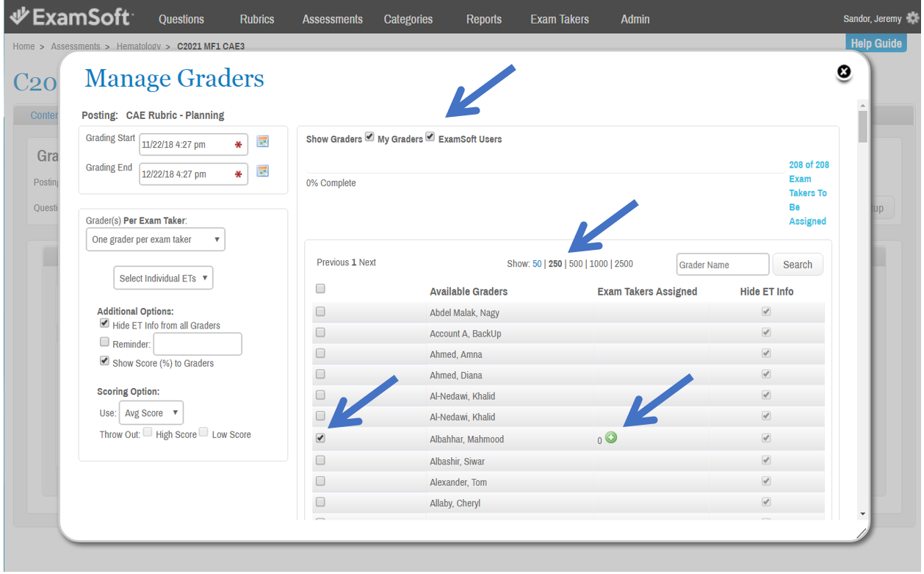Check the select-all graders header checkbox

pyautogui.click(x=320, y=289)
